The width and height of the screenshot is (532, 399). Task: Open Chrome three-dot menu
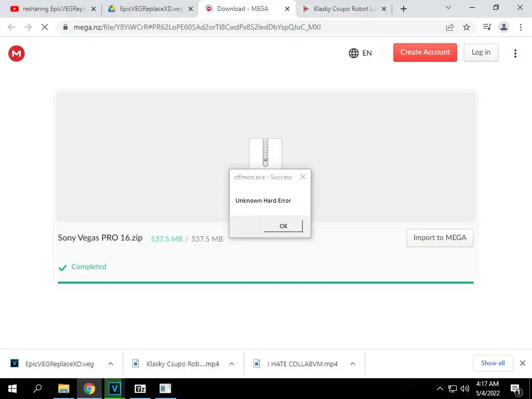[521, 27]
